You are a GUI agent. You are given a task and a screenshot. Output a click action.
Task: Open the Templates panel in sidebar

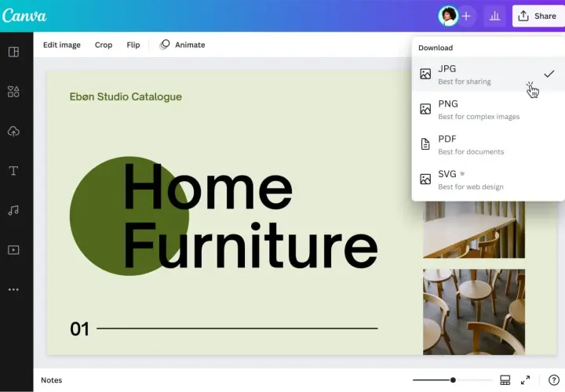[x=13, y=53]
